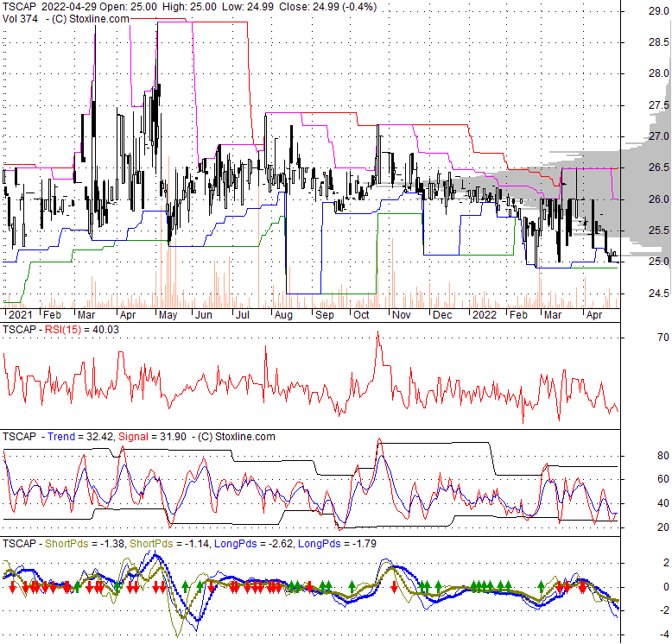The image size is (672, 644).
Task: Click the '24.5' price axis label
Action: click(x=659, y=293)
